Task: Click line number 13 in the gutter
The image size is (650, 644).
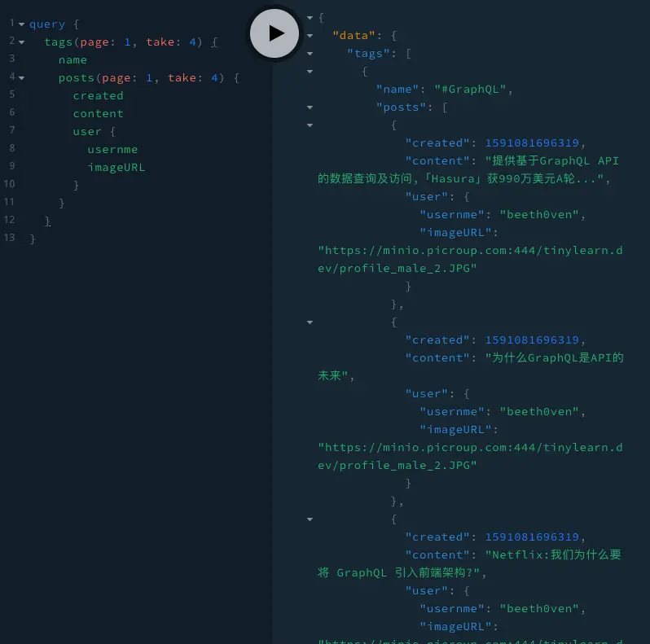Action: (x=9, y=238)
